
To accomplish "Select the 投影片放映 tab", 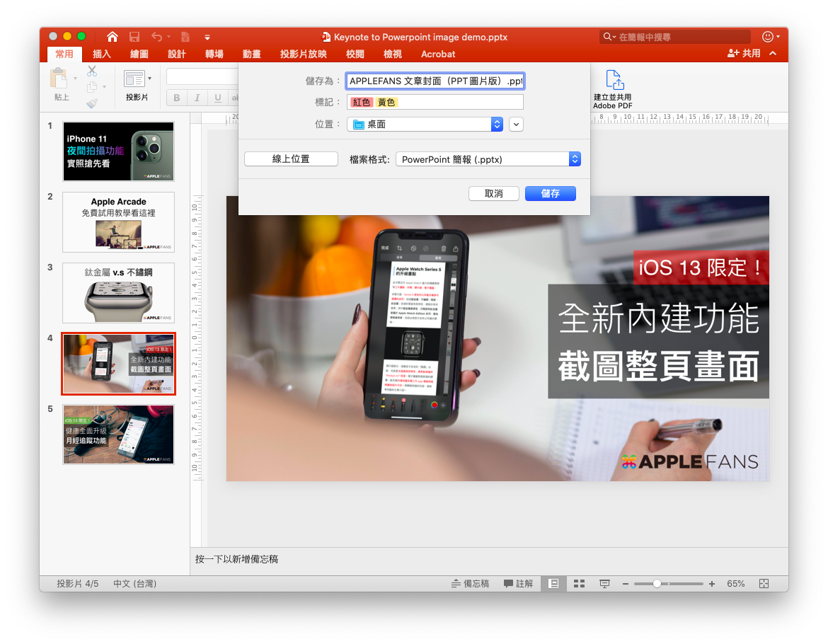I will [304, 54].
